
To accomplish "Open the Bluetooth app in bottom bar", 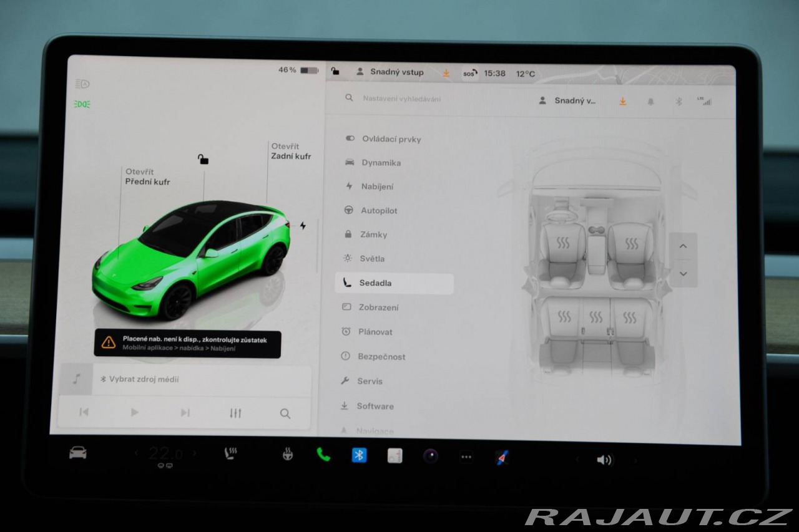I will click(359, 455).
